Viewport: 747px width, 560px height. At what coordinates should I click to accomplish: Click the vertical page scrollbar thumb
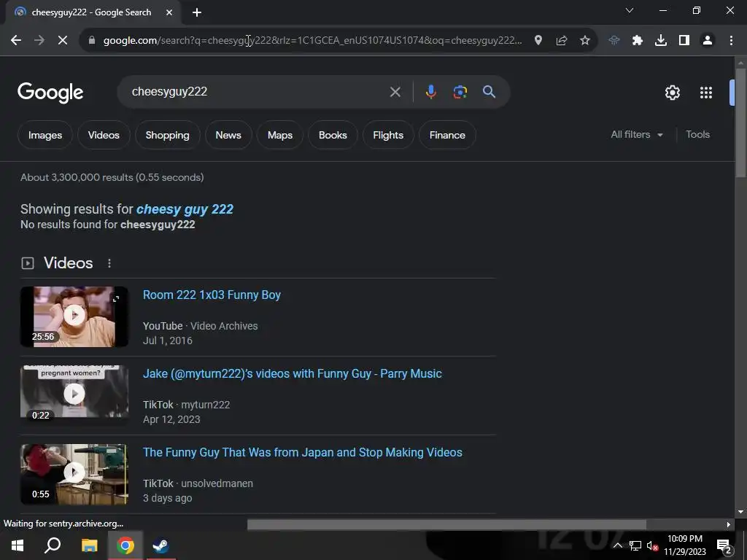740,122
